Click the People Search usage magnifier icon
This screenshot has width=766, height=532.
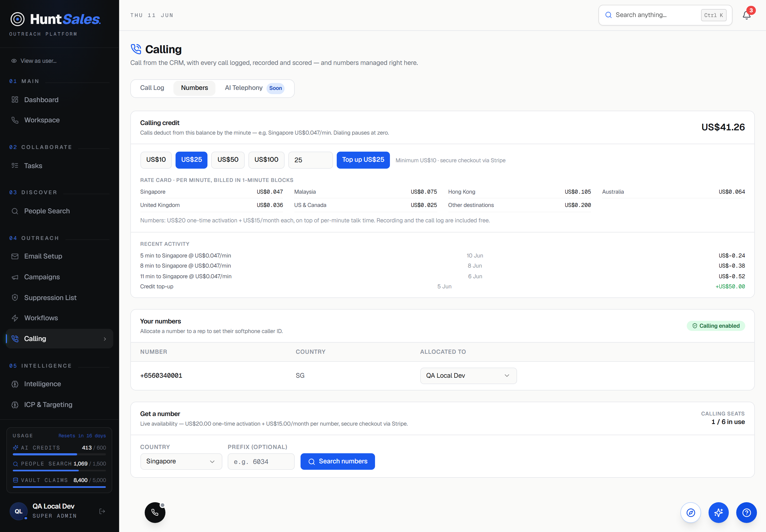tap(15, 464)
